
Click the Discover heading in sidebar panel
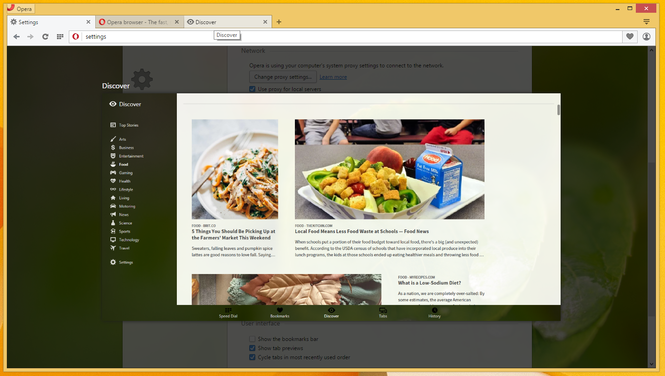[130, 104]
